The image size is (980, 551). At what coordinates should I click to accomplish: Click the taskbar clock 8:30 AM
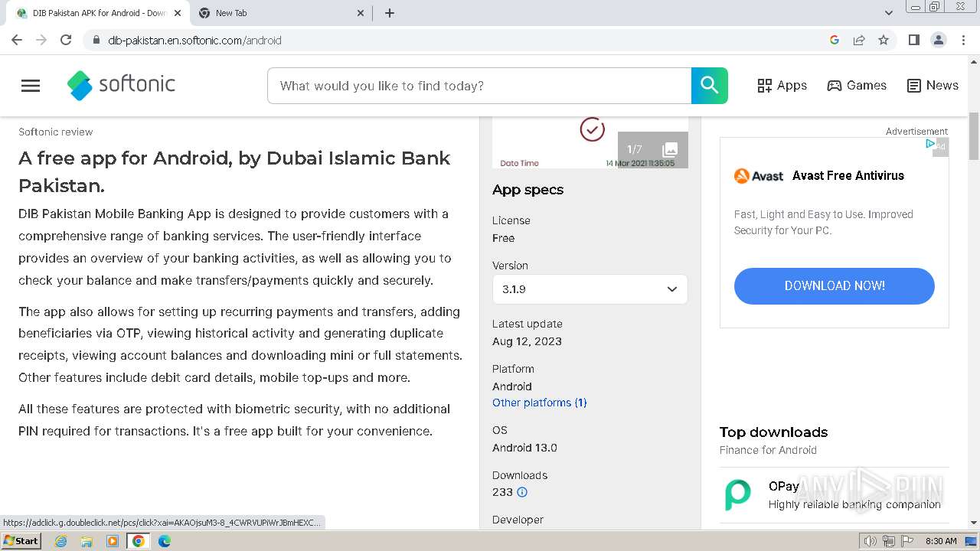tap(941, 541)
